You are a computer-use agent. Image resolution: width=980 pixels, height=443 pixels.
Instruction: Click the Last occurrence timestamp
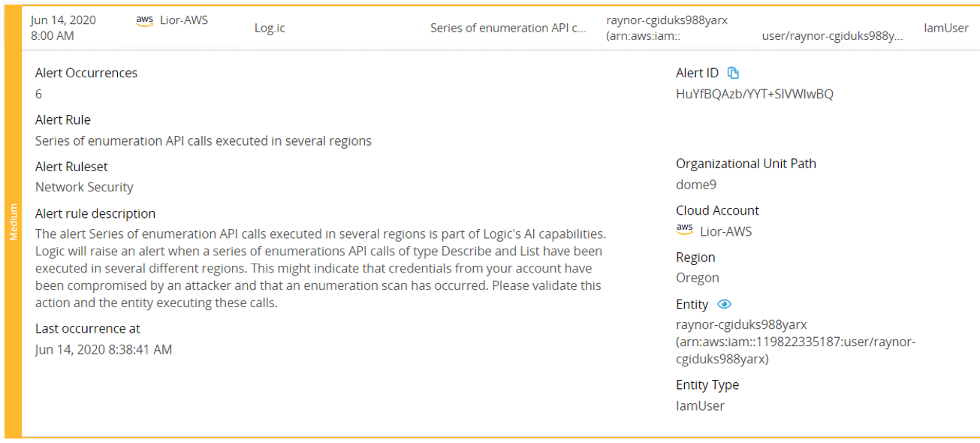[x=104, y=349]
